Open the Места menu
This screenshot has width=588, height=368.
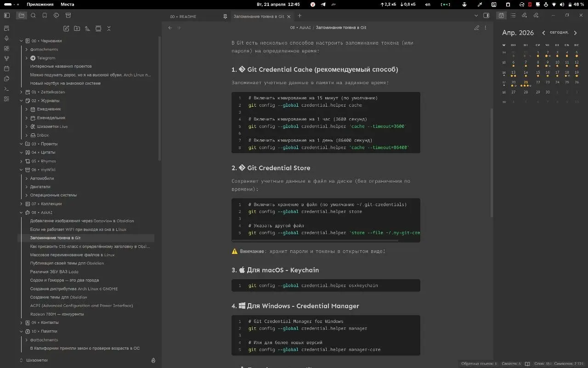(67, 4)
